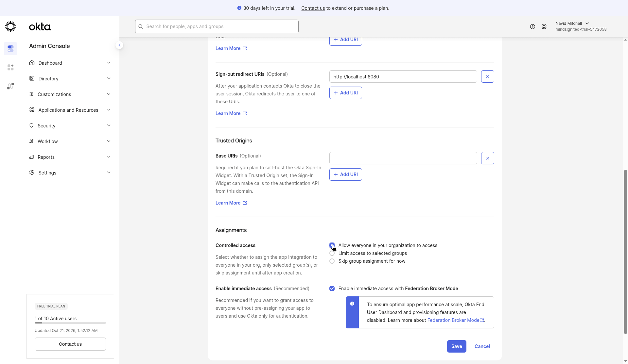The height and width of the screenshot is (364, 628).
Task: Open the add apps grid icon in left rail
Action: tap(10, 67)
